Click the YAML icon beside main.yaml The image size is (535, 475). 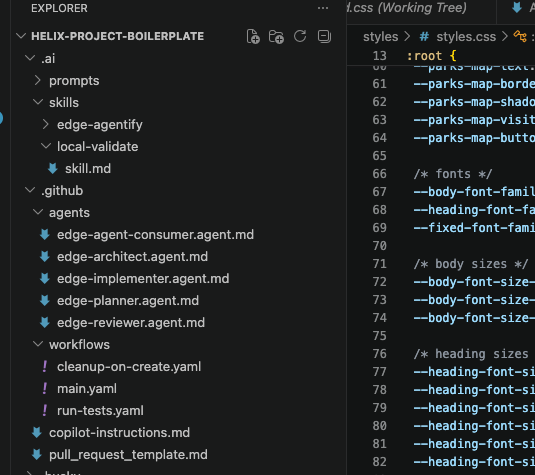pos(45,389)
